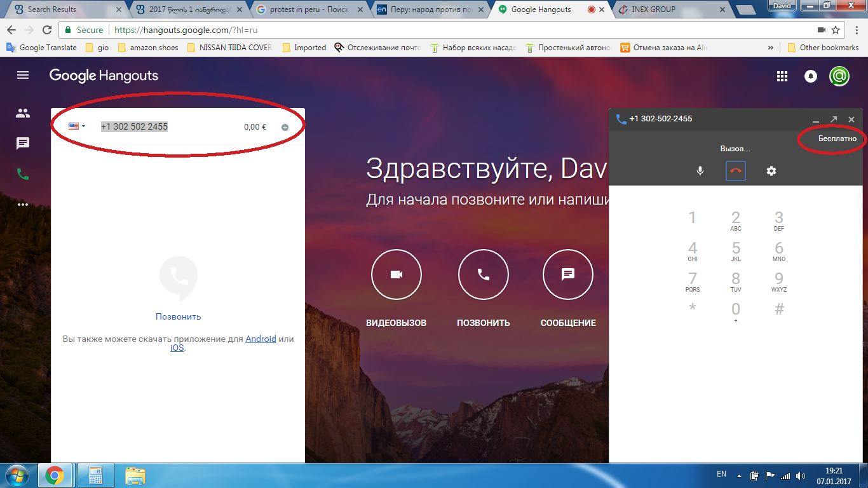Click the large Hangouts phone icon
The image size is (868, 488).
click(x=179, y=279)
